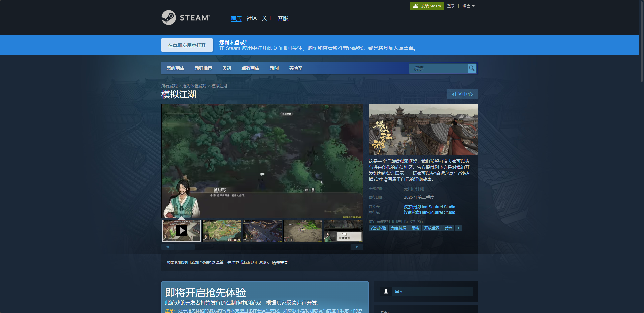
Task: Click the 策略 tag
Action: [415, 228]
